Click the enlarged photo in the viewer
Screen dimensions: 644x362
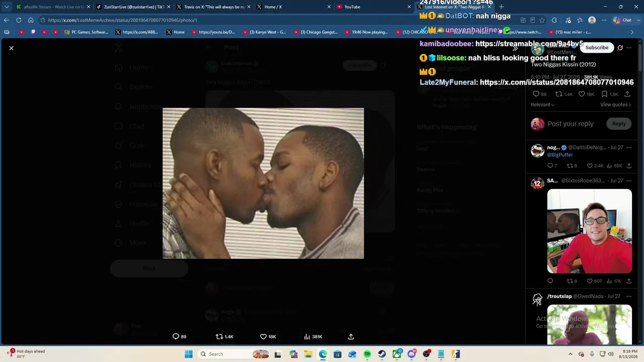point(263,184)
